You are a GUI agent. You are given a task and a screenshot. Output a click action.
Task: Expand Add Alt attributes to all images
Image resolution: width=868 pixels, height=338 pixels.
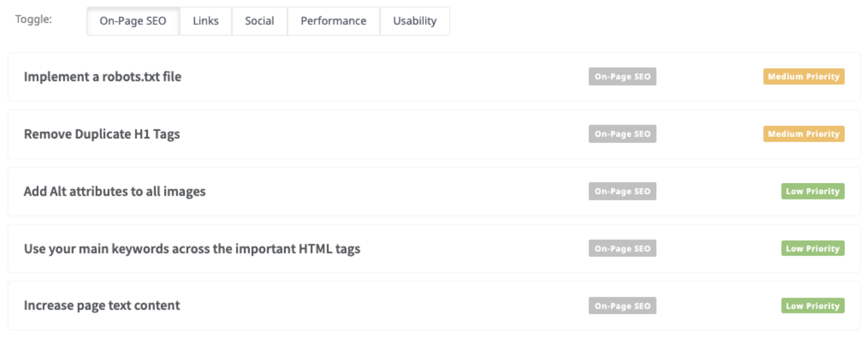click(115, 191)
